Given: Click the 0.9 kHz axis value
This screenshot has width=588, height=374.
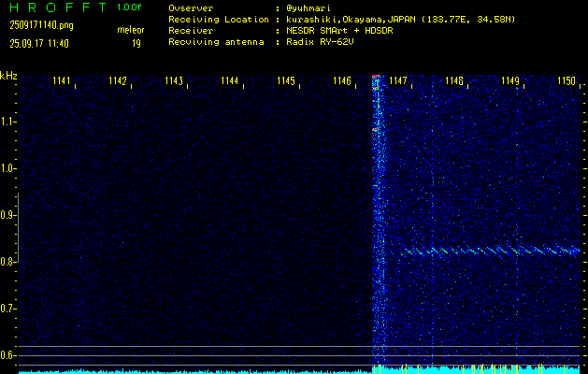Looking at the screenshot, I should pyautogui.click(x=7, y=215).
